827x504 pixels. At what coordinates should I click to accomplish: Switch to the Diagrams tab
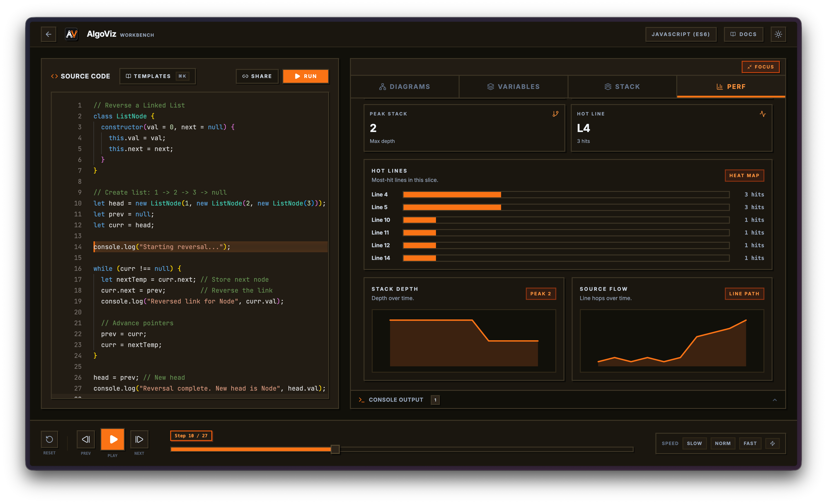[404, 87]
